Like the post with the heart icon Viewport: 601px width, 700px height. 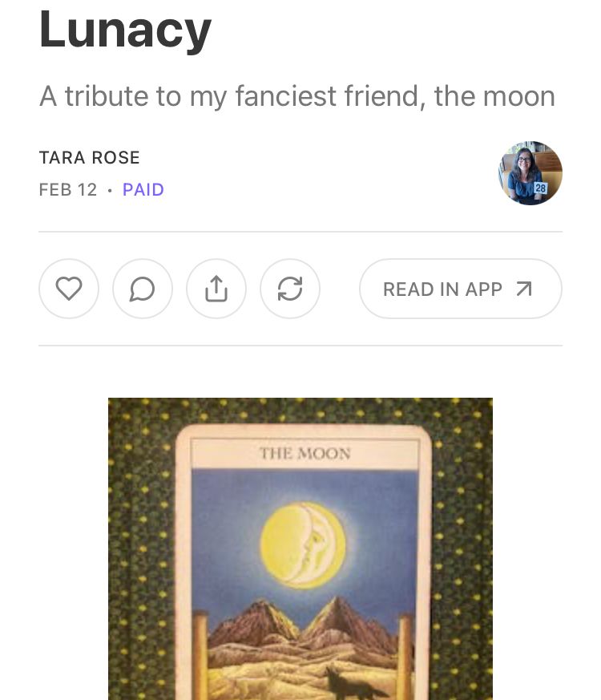coord(69,289)
